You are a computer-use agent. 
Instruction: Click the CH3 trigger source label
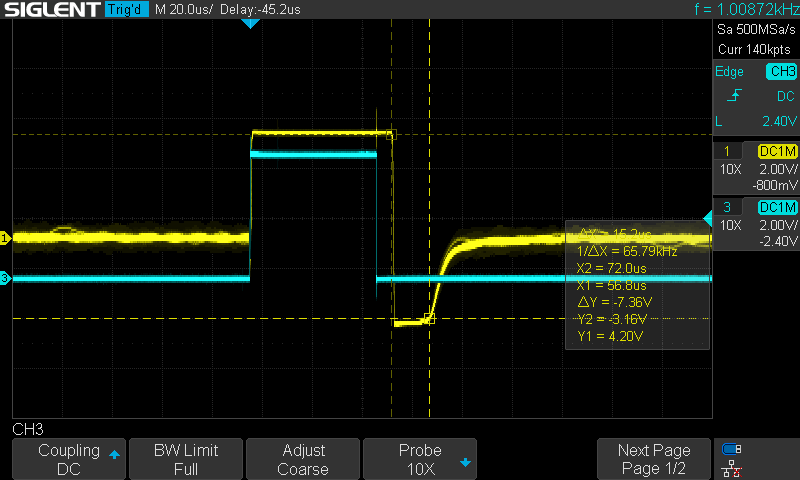(x=782, y=71)
